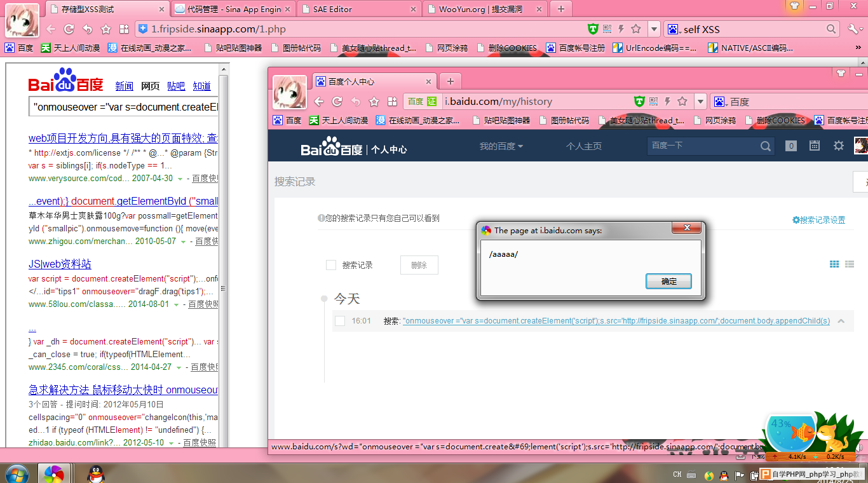Click 删除 button beside 搜索记录 checkbox
868x483 pixels.
(x=419, y=265)
